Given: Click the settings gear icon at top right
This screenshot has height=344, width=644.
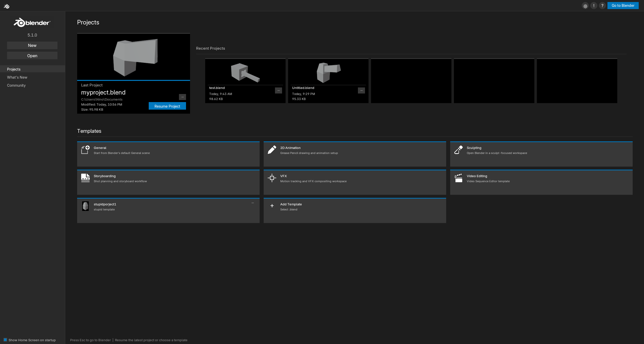Looking at the screenshot, I should (x=585, y=6).
